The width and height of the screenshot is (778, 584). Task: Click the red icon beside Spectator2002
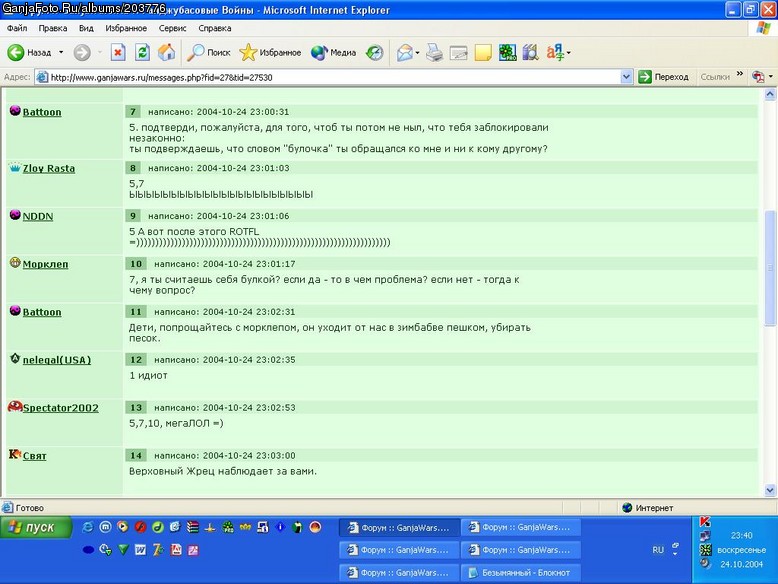15,407
